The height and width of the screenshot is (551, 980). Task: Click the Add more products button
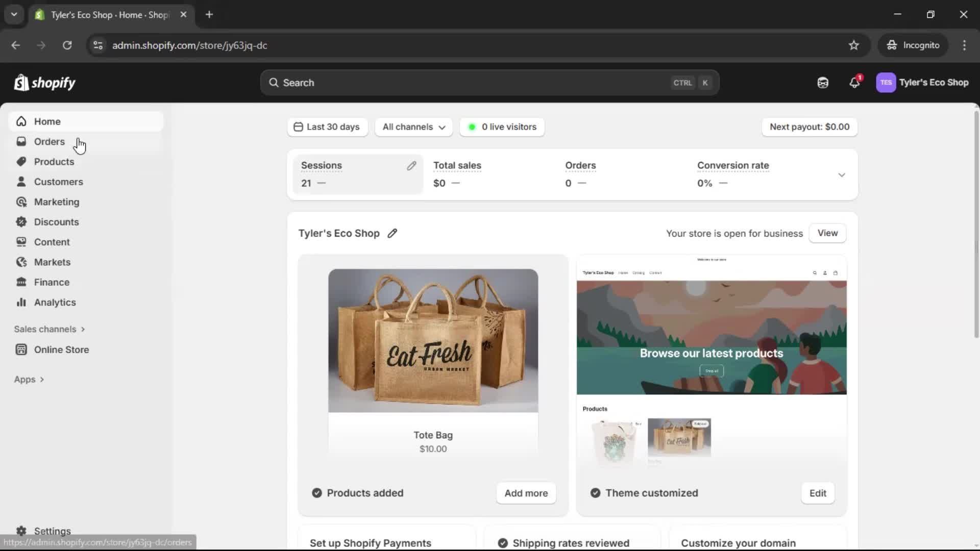(x=526, y=493)
